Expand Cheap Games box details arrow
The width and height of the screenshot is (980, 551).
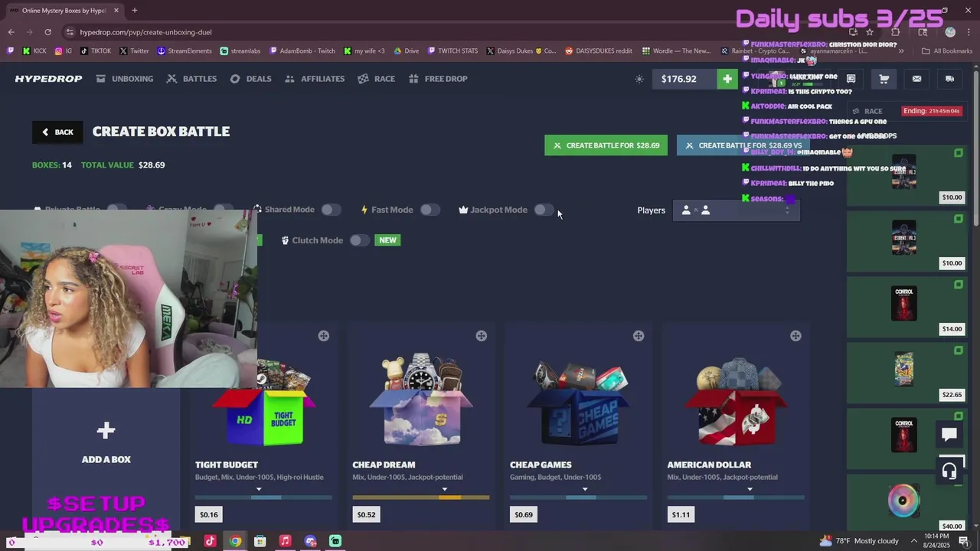coord(585,489)
